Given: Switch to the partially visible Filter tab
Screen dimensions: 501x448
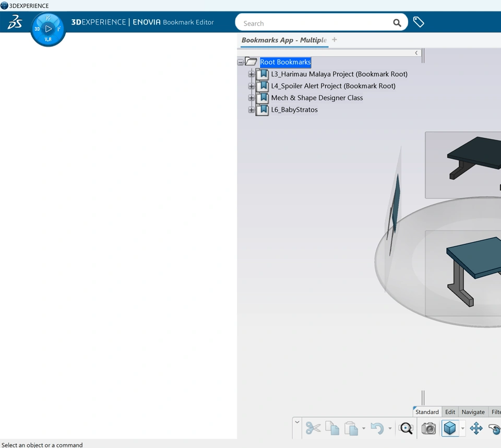Looking at the screenshot, I should click(x=495, y=412).
